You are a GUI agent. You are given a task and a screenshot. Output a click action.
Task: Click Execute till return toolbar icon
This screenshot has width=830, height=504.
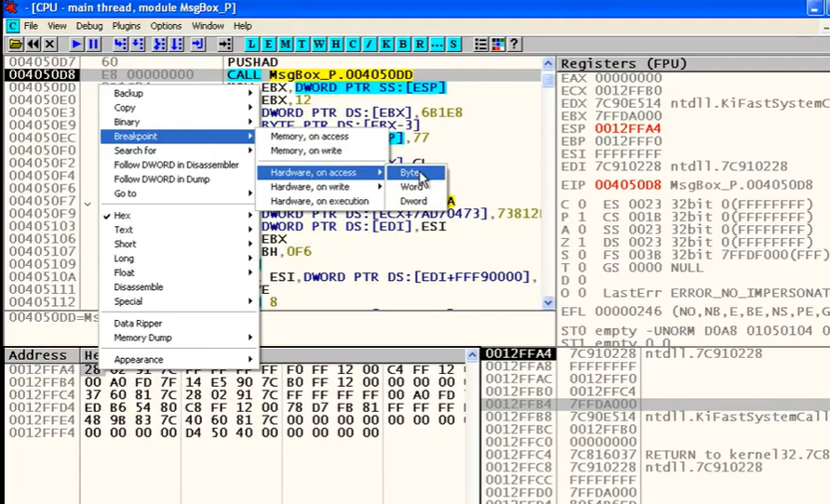(x=197, y=45)
